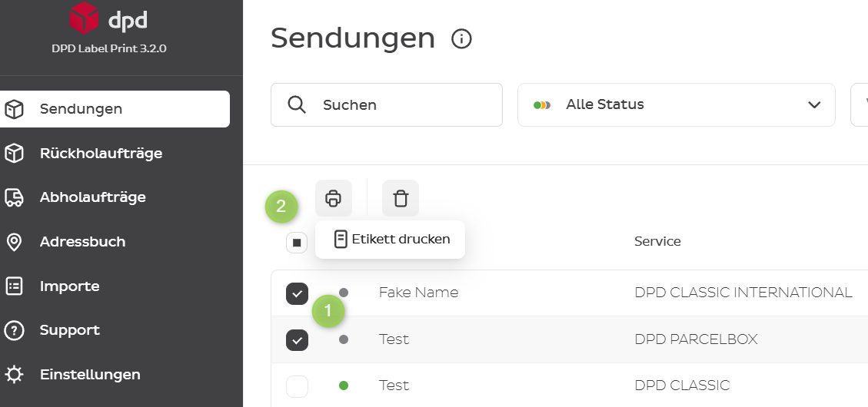Uncheck the DPD PARCELBOX Test row checkbox

tap(298, 339)
